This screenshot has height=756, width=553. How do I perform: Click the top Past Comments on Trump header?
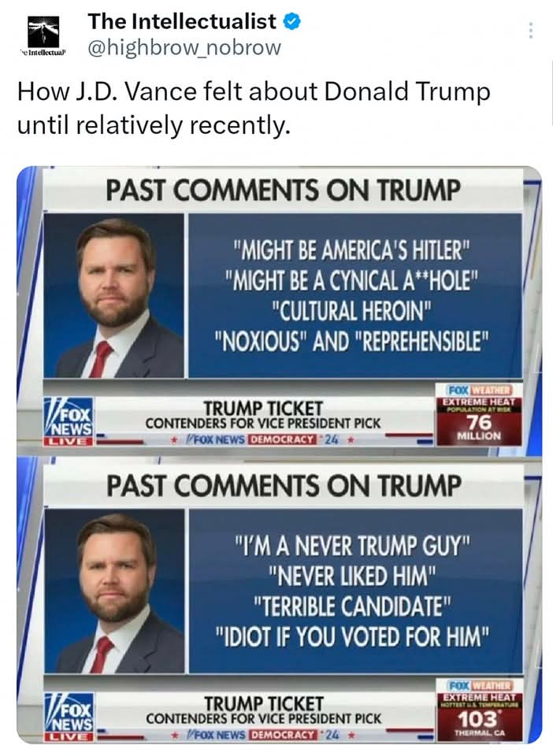tap(283, 190)
